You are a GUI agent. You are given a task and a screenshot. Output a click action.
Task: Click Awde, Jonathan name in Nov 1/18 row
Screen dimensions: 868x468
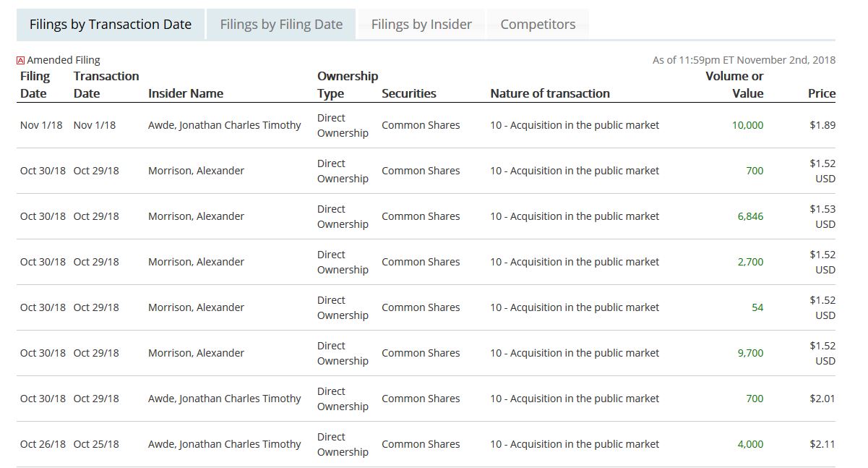[224, 125]
